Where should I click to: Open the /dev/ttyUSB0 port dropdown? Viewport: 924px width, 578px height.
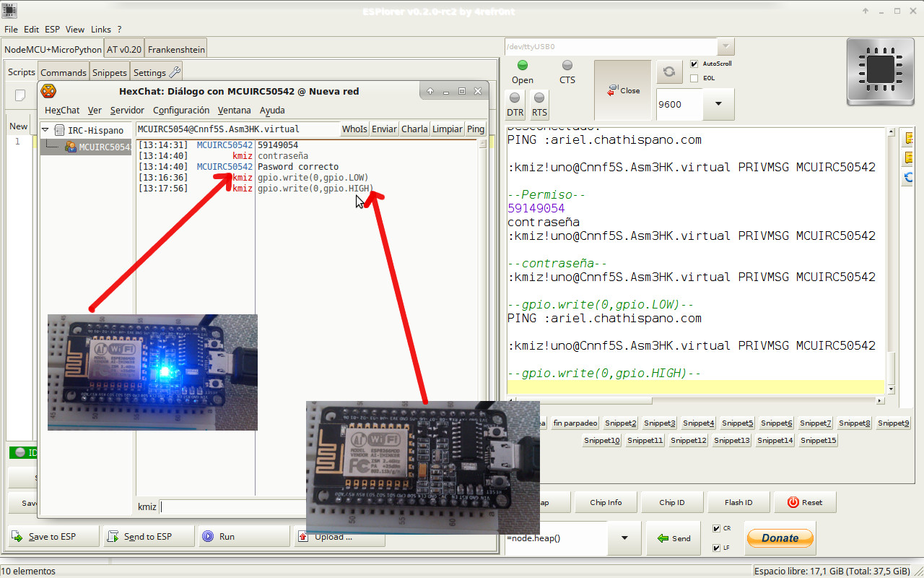pos(726,46)
